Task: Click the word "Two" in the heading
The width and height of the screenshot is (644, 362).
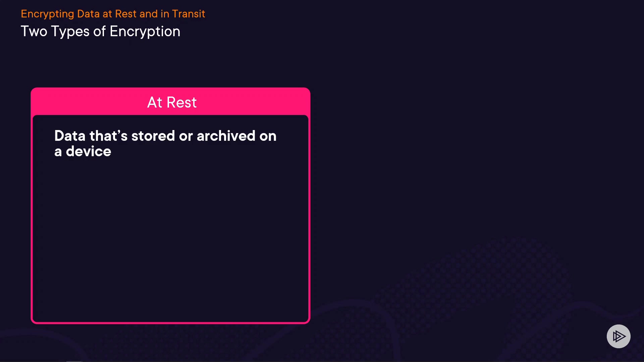Action: (34, 32)
